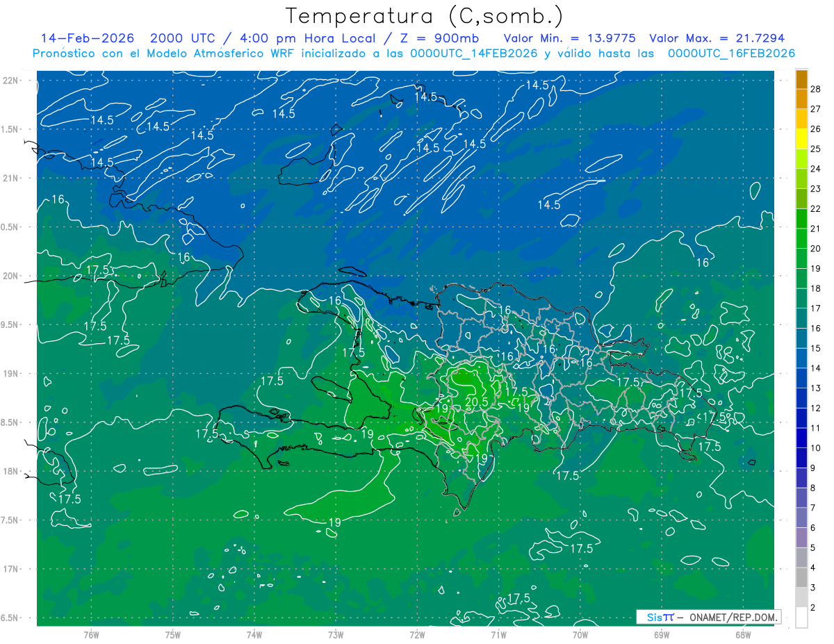The height and width of the screenshot is (644, 834).
Task: Click the gray swatch between 3 and 4
Action: 801,577
